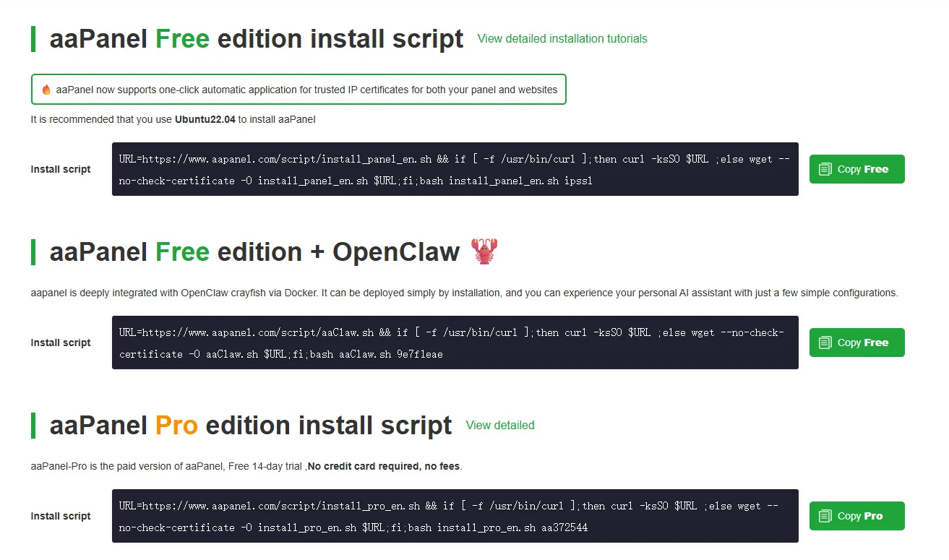949x560 pixels.
Task: Copy the aaClaw.sh OpenClaw script with Copy Free
Action: pyautogui.click(x=856, y=343)
